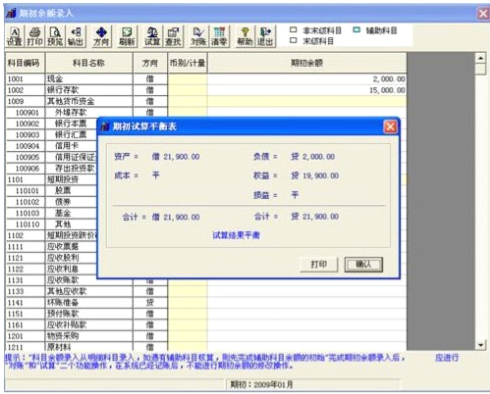This screenshot has height=394, width=490.
Task: Select the 现金 期初余额 cell
Action: tap(307, 79)
